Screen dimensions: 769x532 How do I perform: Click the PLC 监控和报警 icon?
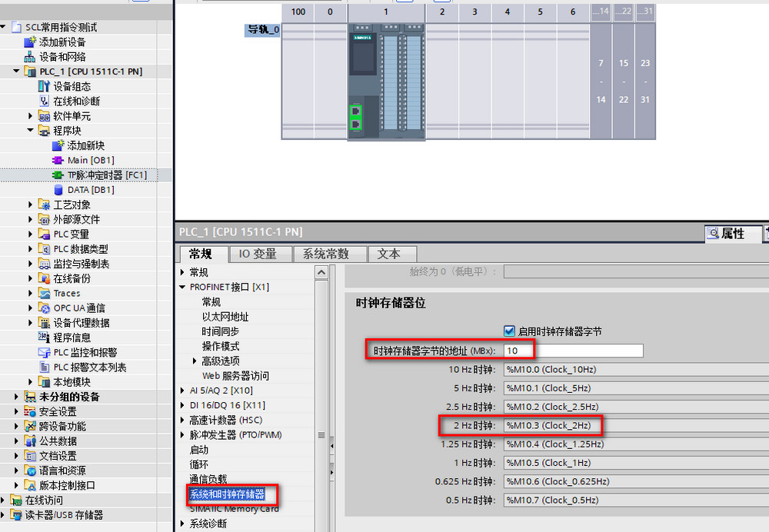tap(44, 352)
